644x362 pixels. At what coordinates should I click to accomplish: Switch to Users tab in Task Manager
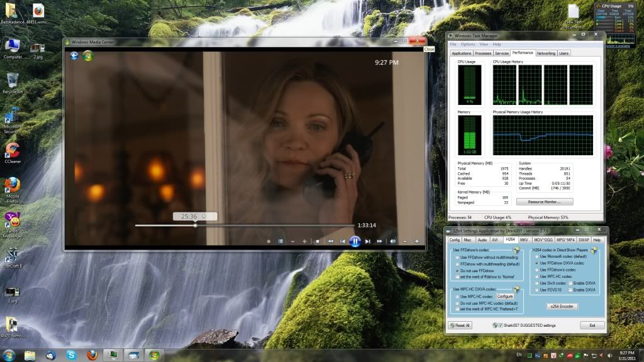pyautogui.click(x=563, y=53)
